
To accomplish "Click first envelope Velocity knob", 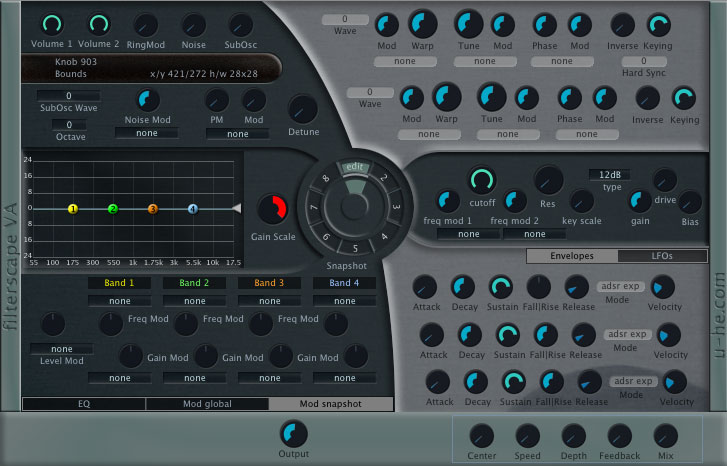I will (x=663, y=287).
